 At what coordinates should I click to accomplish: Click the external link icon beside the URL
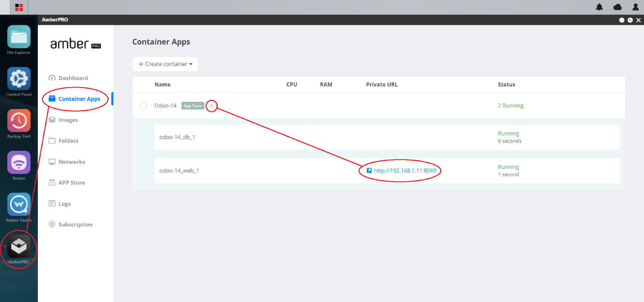coord(369,171)
